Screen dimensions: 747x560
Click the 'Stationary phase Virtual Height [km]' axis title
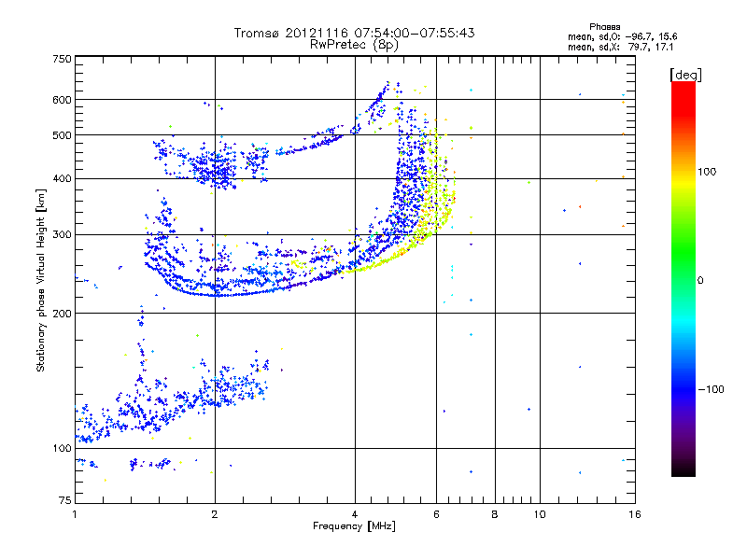click(41, 281)
